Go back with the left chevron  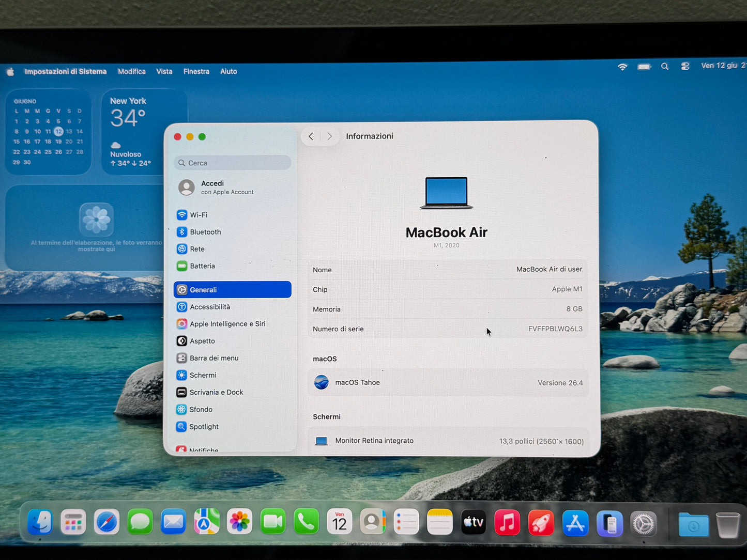pyautogui.click(x=311, y=136)
